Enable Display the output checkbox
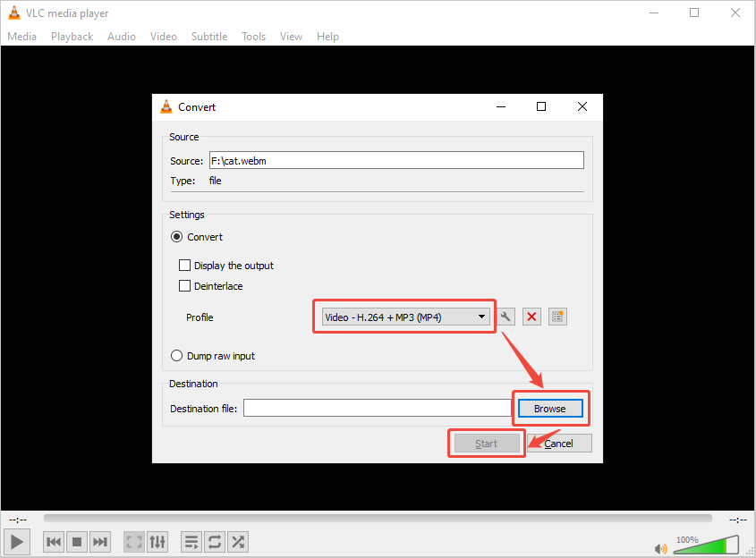The width and height of the screenshot is (756, 558). click(184, 265)
